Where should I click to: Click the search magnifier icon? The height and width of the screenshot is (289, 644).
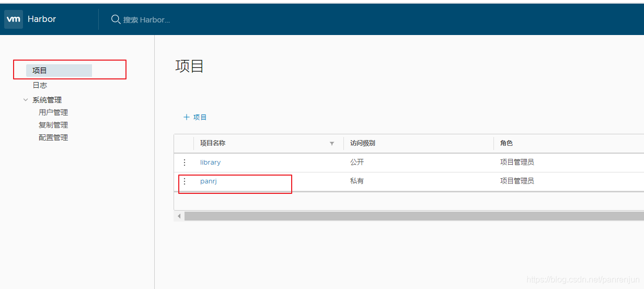click(116, 19)
